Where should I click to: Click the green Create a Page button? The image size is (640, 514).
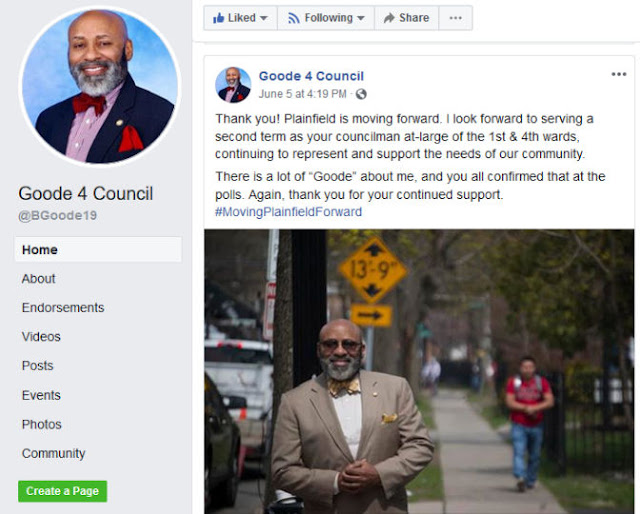tap(62, 491)
